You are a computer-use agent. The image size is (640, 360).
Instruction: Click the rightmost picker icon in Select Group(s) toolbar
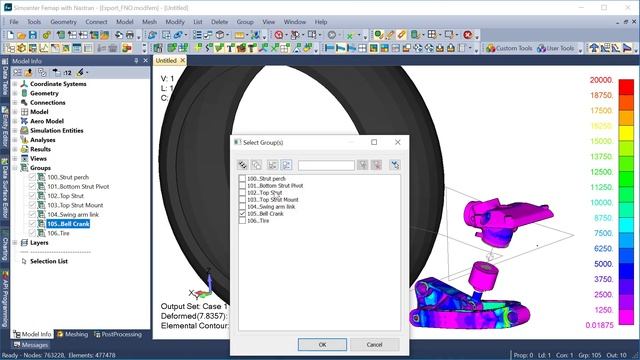pos(395,165)
